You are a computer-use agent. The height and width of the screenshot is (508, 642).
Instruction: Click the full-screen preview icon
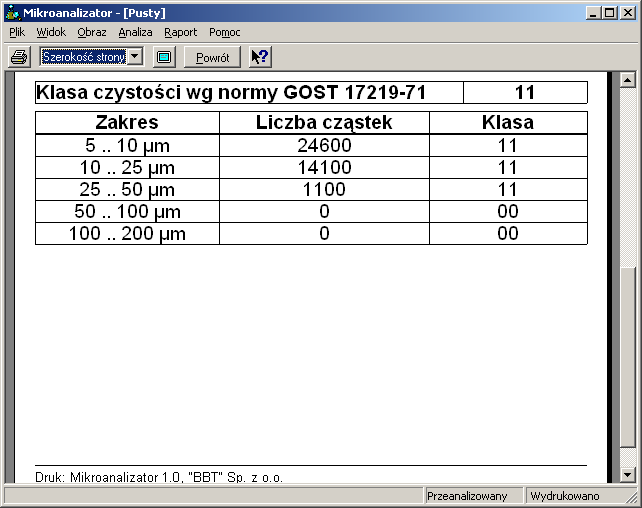click(164, 57)
